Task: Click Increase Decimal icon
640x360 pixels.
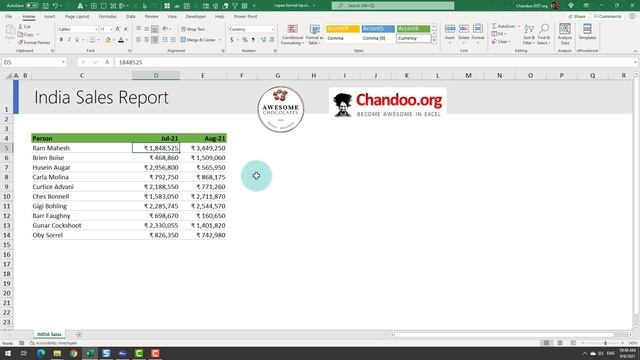Action: click(263, 40)
